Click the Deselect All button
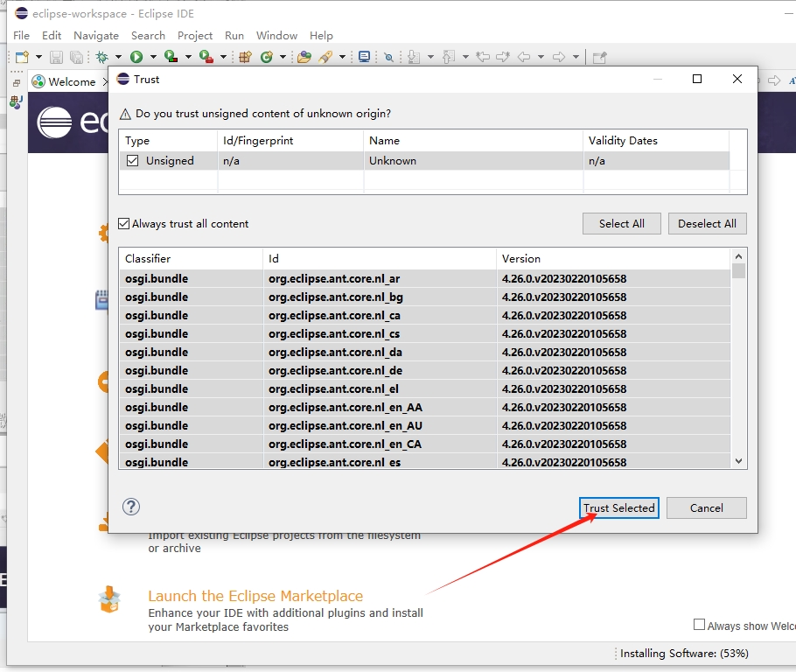 pos(707,223)
